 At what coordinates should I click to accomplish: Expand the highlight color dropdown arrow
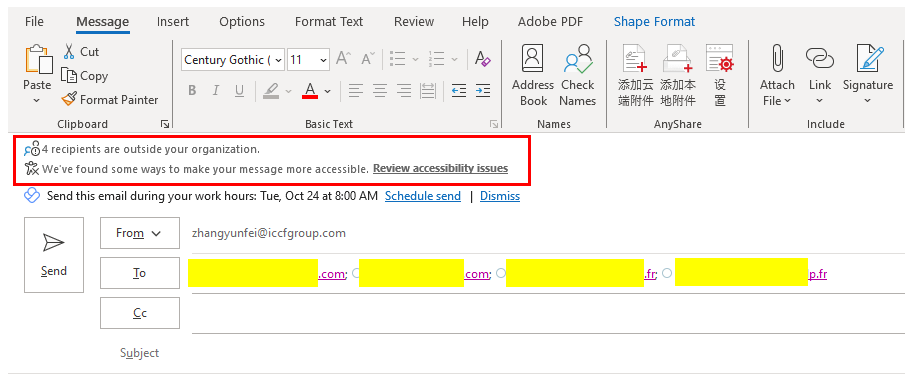tap(288, 91)
